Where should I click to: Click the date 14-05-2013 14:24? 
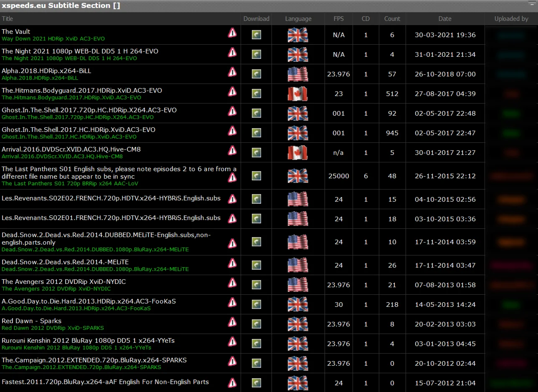445,304
